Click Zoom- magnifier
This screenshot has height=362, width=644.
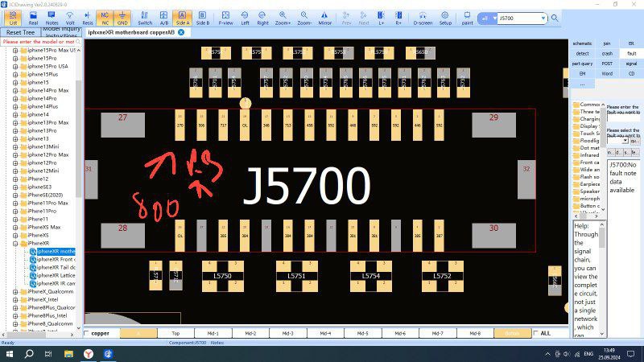(x=304, y=18)
